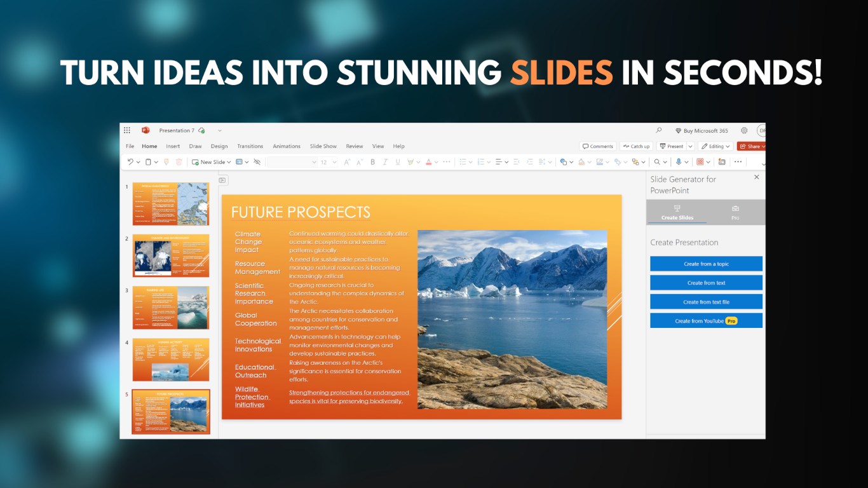Increase font size with the larger A icon
Viewport: 868px width, 488px height.
click(347, 162)
